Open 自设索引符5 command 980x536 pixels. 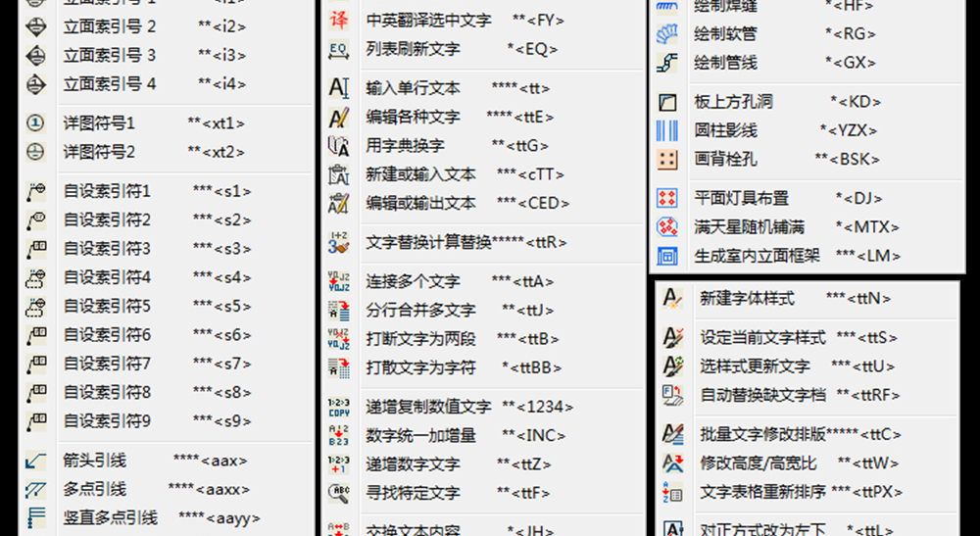(x=108, y=307)
